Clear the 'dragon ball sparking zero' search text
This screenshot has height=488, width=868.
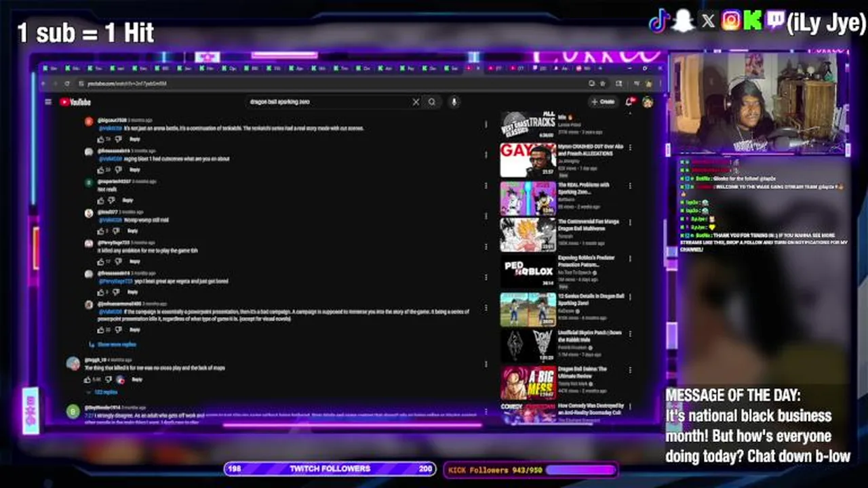tap(416, 102)
